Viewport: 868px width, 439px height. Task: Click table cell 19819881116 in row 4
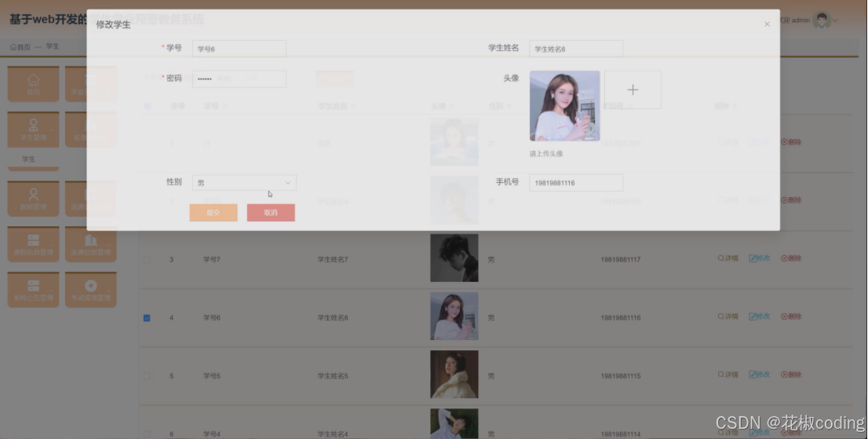621,318
